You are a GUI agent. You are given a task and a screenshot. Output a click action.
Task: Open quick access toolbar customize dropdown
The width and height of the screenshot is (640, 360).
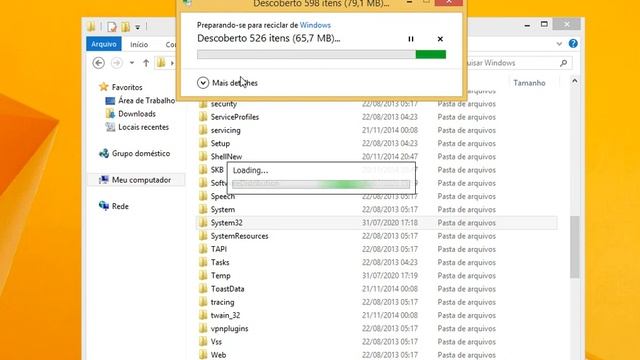(x=138, y=27)
